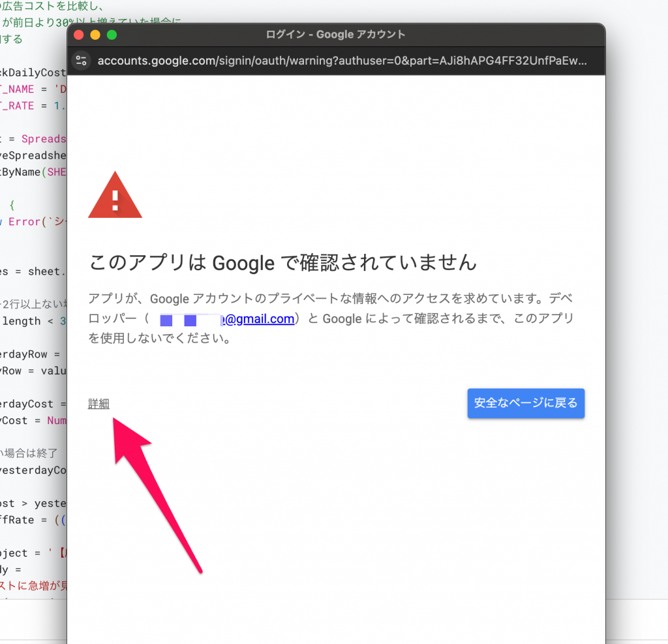The width and height of the screenshot is (668, 644).
Task: Click the warning description paragraph text
Action: [331, 319]
